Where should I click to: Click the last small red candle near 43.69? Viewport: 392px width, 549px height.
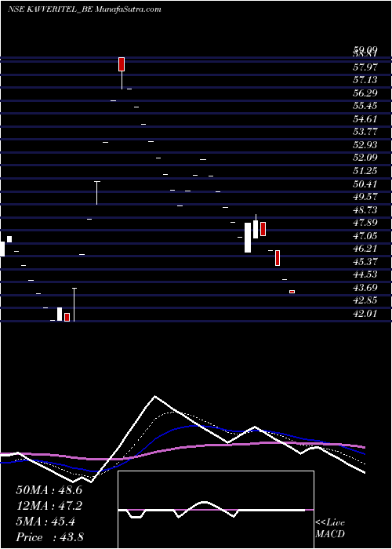pos(292,292)
